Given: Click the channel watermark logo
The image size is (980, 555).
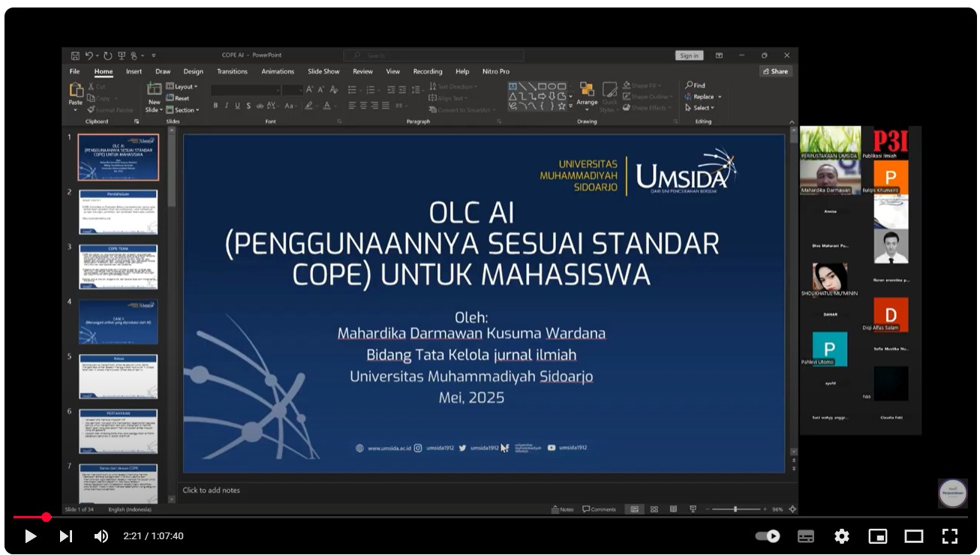Looking at the screenshot, I should 953,493.
